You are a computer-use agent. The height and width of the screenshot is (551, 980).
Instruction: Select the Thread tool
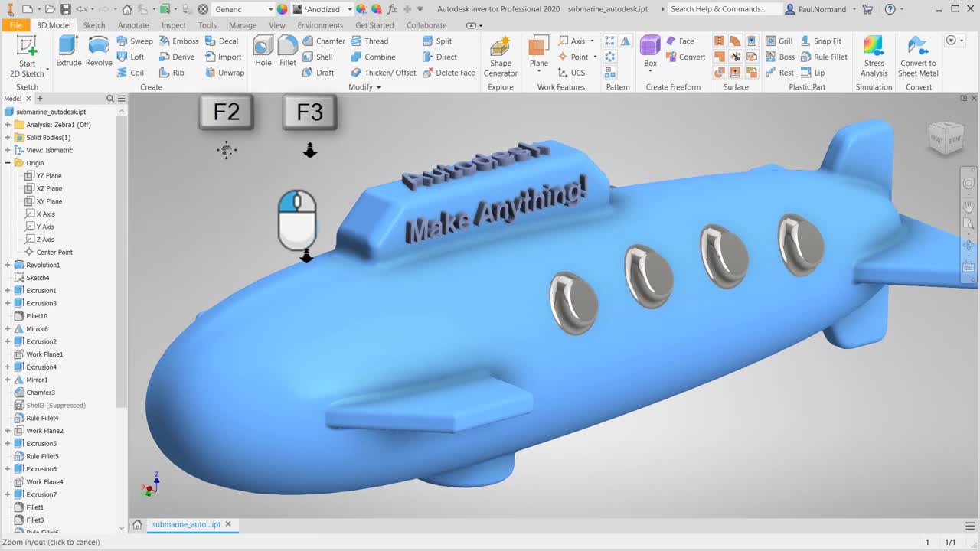click(x=370, y=41)
